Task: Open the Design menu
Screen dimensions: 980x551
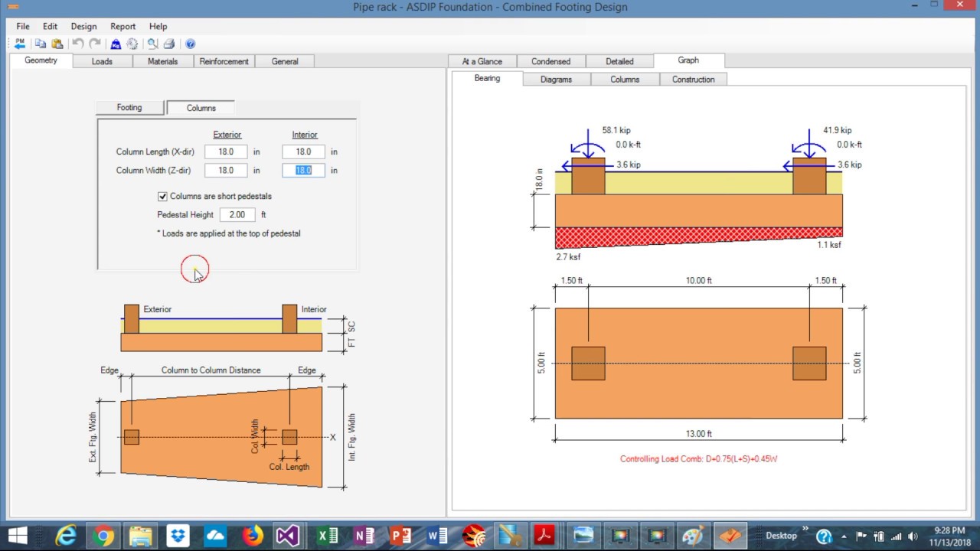Action: click(83, 26)
